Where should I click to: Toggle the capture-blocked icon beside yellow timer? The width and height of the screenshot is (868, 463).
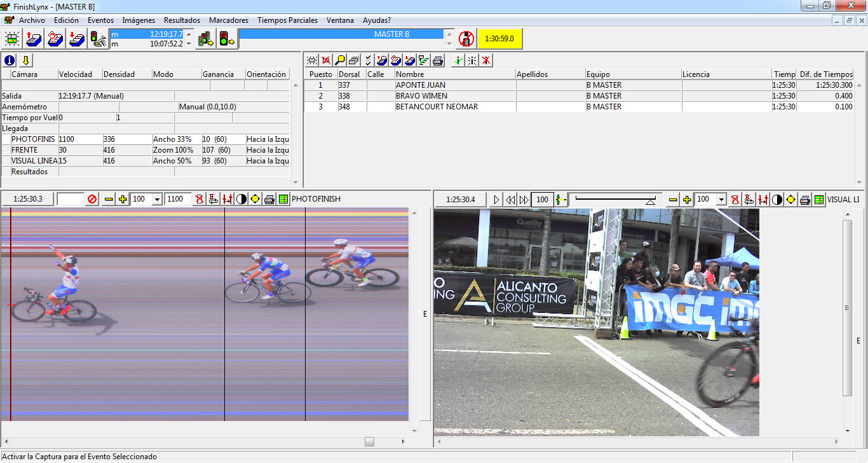coord(466,38)
